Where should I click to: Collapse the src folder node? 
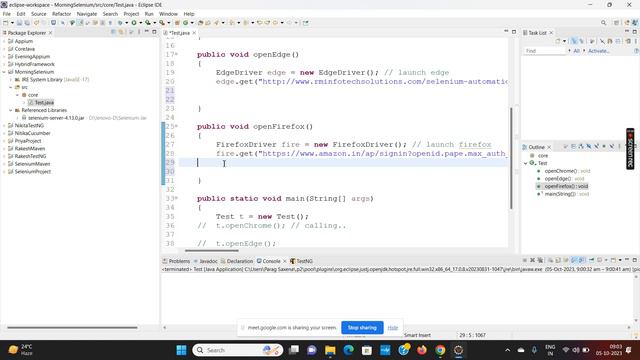pyautogui.click(x=11, y=87)
